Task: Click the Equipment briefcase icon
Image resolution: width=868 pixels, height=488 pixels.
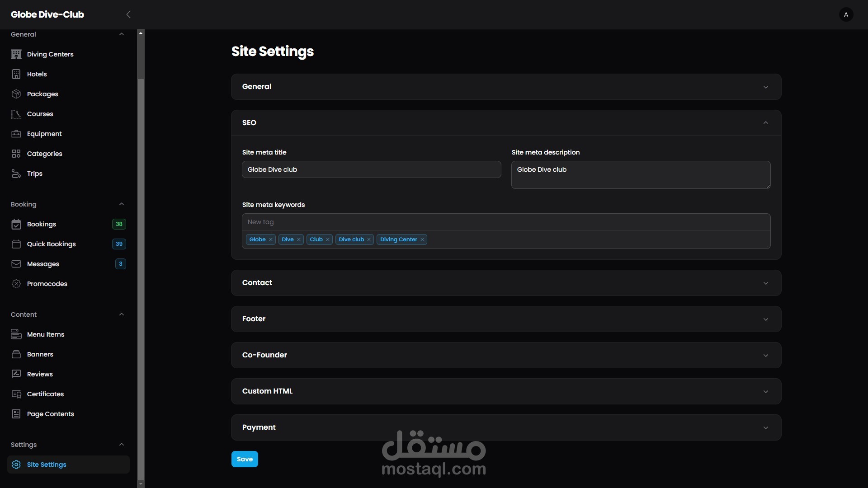Action: point(16,134)
